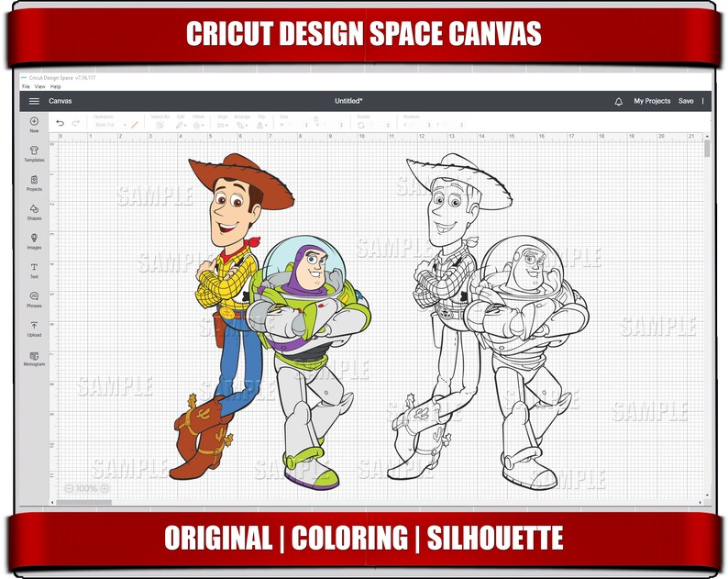Click the Position X field
Screen dimensions: 728x579
click(419, 125)
